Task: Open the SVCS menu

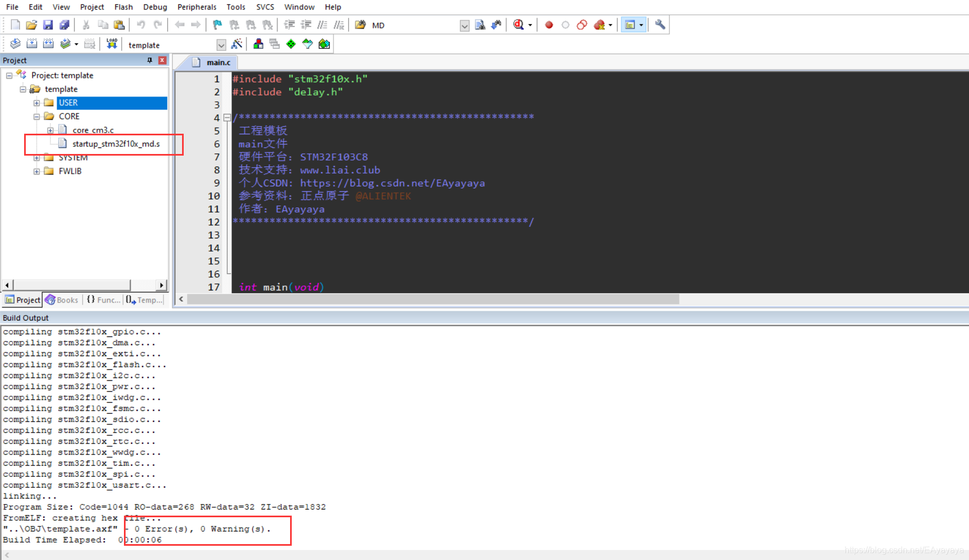Action: tap(265, 7)
